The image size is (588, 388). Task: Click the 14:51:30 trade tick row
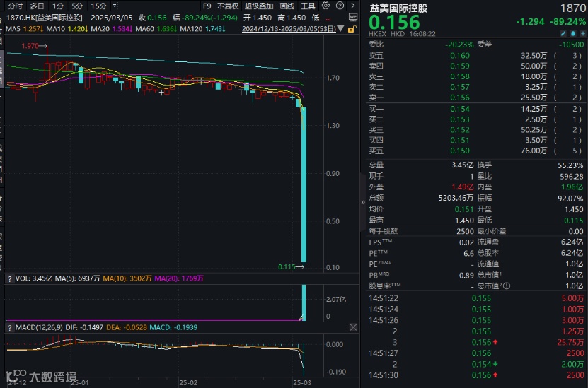coord(476,375)
